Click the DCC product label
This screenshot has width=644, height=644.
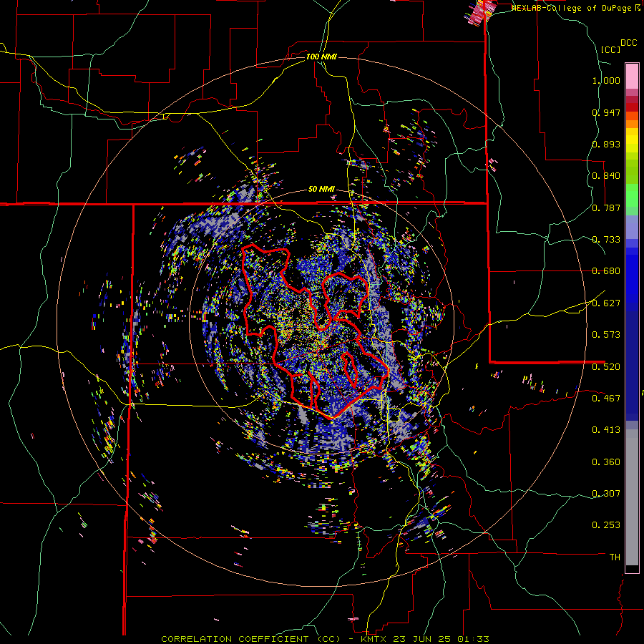(628, 43)
